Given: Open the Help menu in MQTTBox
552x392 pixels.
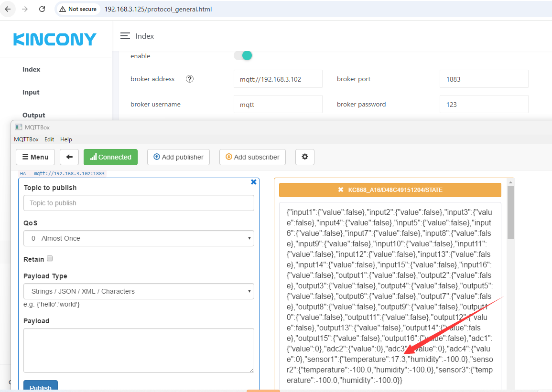Looking at the screenshot, I should [66, 139].
